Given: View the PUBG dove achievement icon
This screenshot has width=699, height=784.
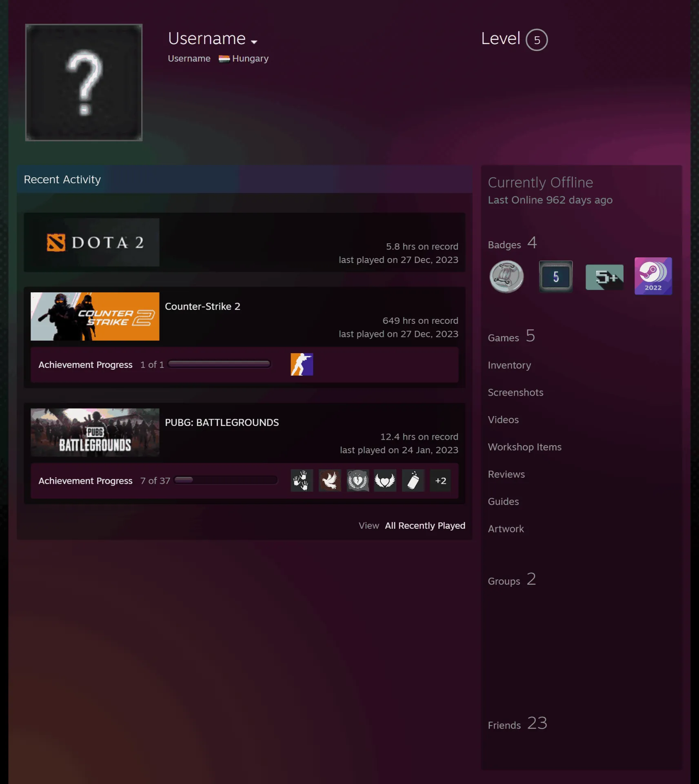Looking at the screenshot, I should tap(330, 481).
